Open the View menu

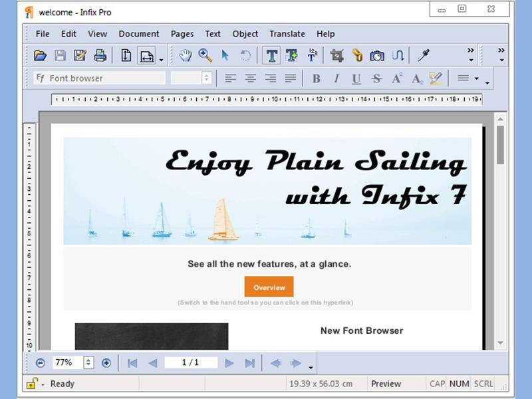(x=97, y=34)
